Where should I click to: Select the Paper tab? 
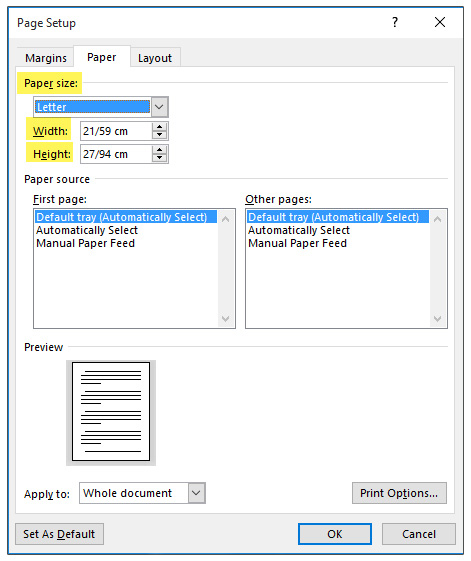pyautogui.click(x=102, y=57)
